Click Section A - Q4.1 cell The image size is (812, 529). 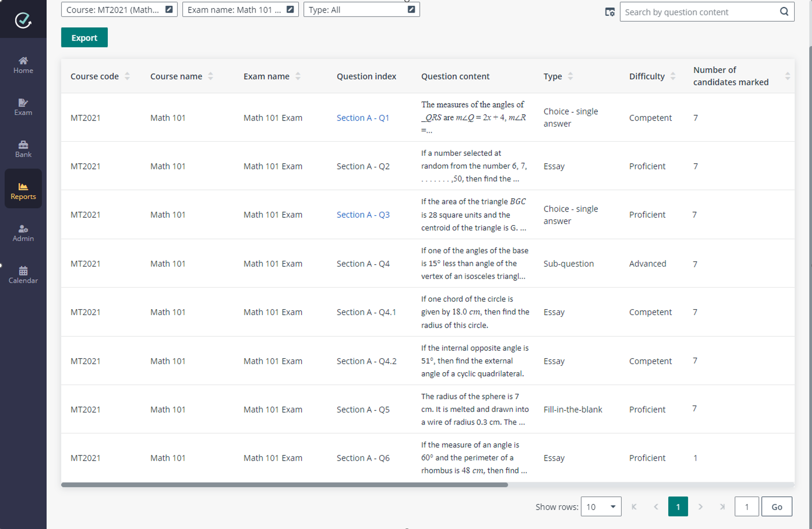point(366,312)
